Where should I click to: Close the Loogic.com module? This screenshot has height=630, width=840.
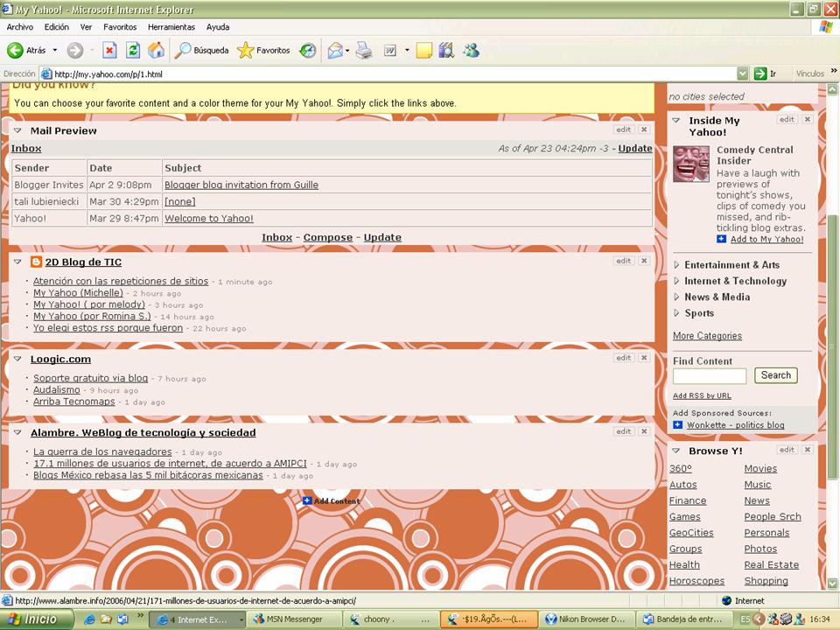point(645,358)
